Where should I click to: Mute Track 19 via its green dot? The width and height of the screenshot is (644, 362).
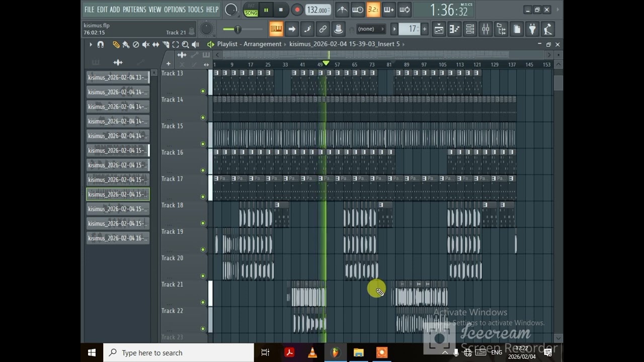coord(203,249)
